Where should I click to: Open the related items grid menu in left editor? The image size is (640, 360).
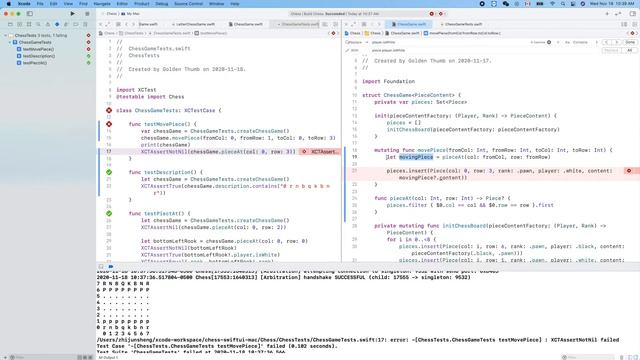pyautogui.click(x=118, y=24)
